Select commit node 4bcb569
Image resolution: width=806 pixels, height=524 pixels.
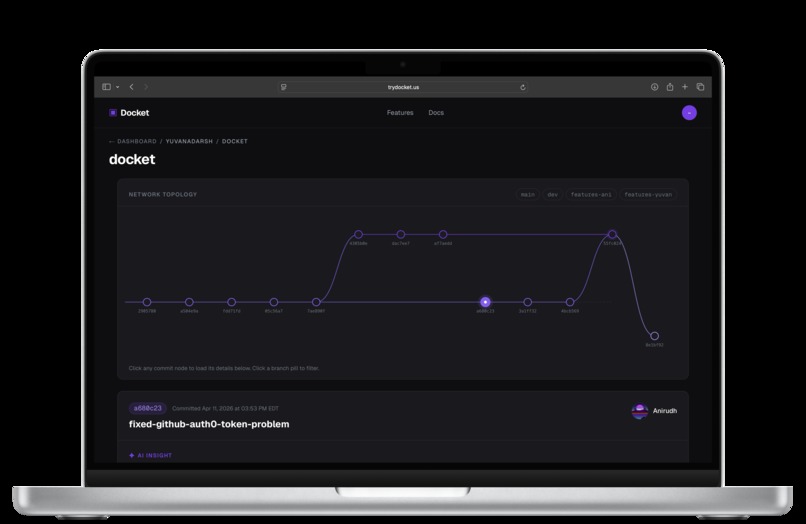pos(570,302)
